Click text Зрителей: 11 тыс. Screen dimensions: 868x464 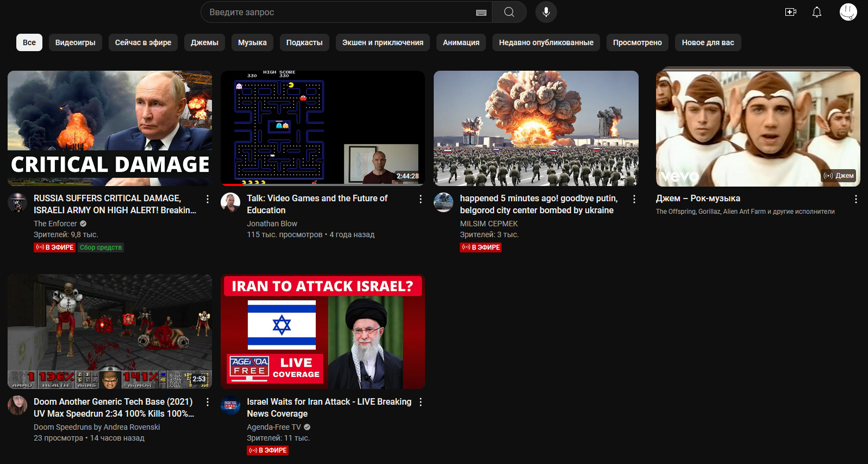click(x=278, y=438)
